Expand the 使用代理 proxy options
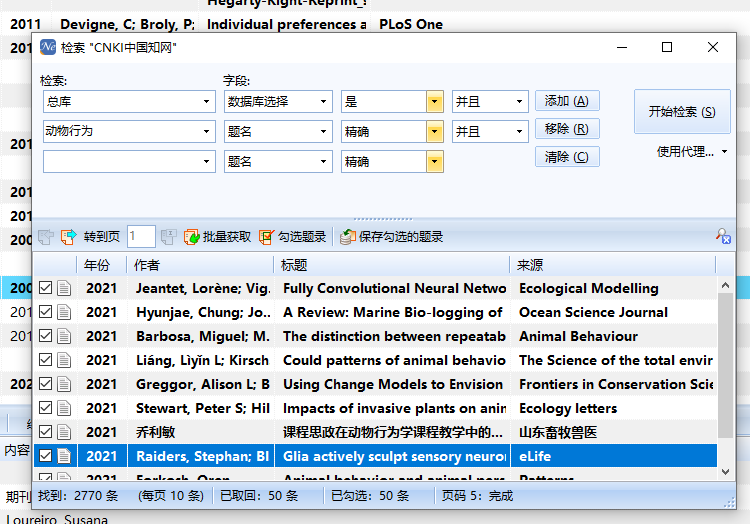This screenshot has height=524, width=750. point(692,152)
